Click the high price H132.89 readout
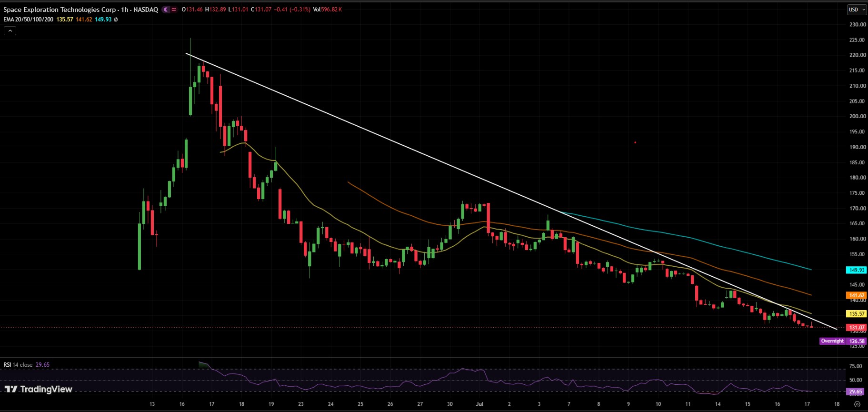This screenshot has width=868, height=412. click(x=216, y=10)
